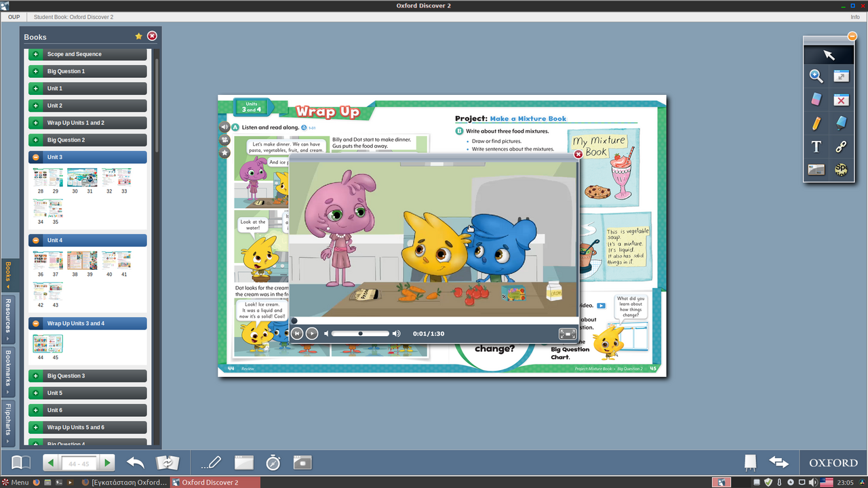Activate the spotlight tool
The width and height of the screenshot is (868, 488).
click(841, 169)
